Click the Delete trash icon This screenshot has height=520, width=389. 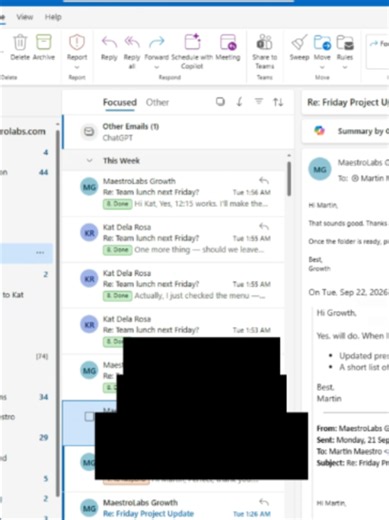[x=20, y=42]
